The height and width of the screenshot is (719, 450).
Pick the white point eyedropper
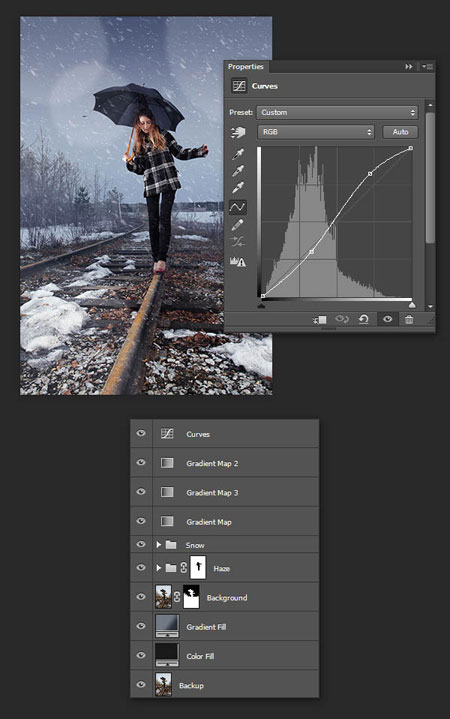[238, 188]
